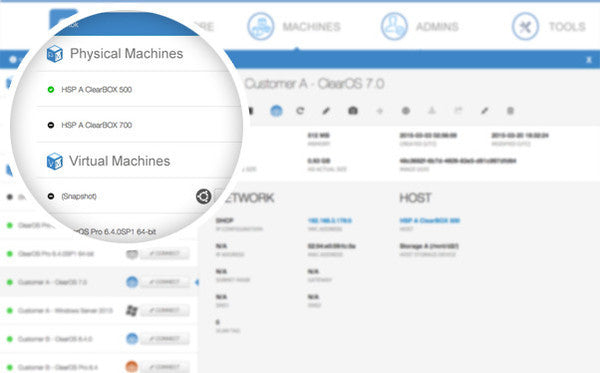Close the blue bar with X
The width and height of the screenshot is (600, 373).
coord(589,60)
